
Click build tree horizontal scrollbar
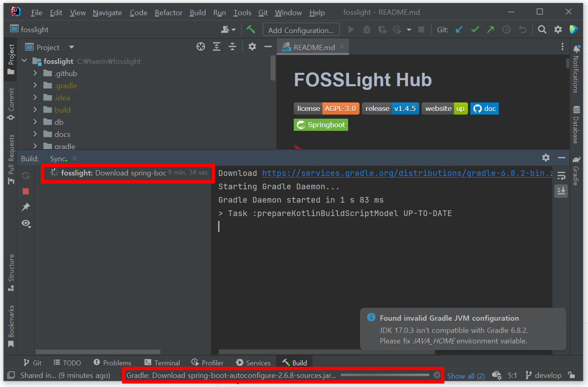pyautogui.click(x=98, y=352)
